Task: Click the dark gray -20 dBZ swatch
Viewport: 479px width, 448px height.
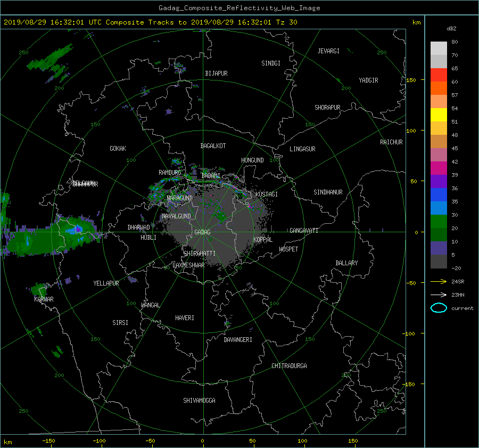Action: click(439, 262)
